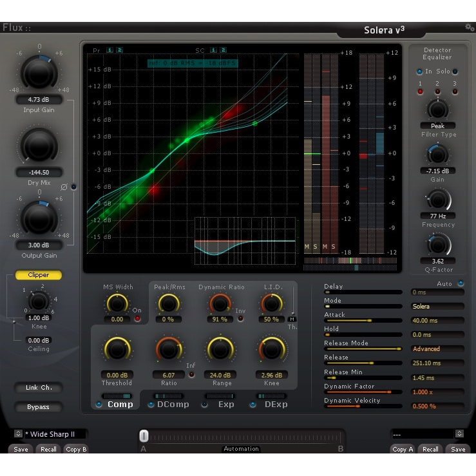This screenshot has width=476, height=476.
Task: Open the slot B preset arrows
Action: tap(459, 434)
